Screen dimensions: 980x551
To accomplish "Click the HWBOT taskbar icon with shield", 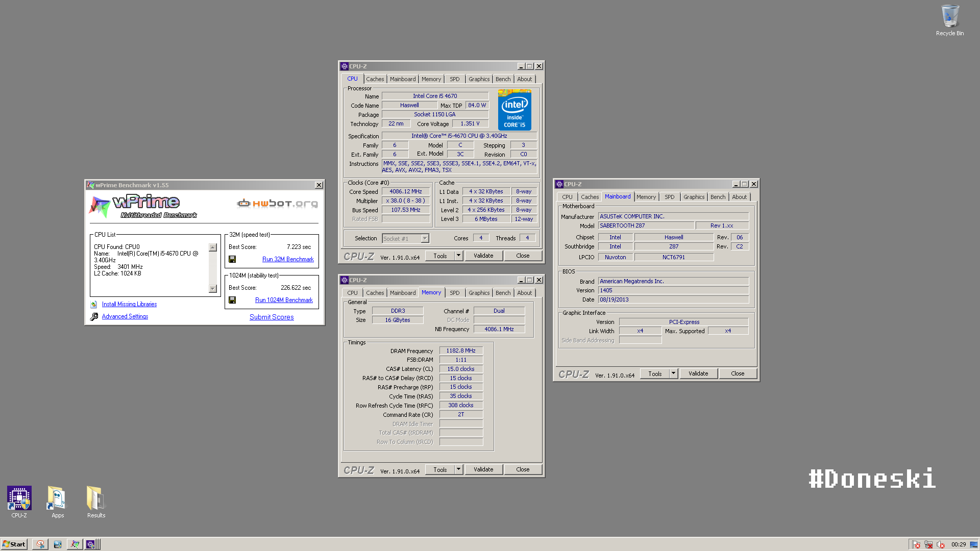I will 58,544.
